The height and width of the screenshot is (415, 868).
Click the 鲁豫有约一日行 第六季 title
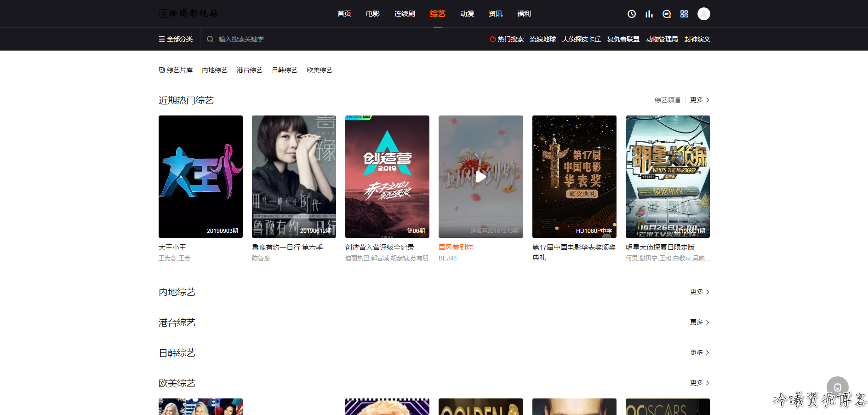pyautogui.click(x=287, y=248)
